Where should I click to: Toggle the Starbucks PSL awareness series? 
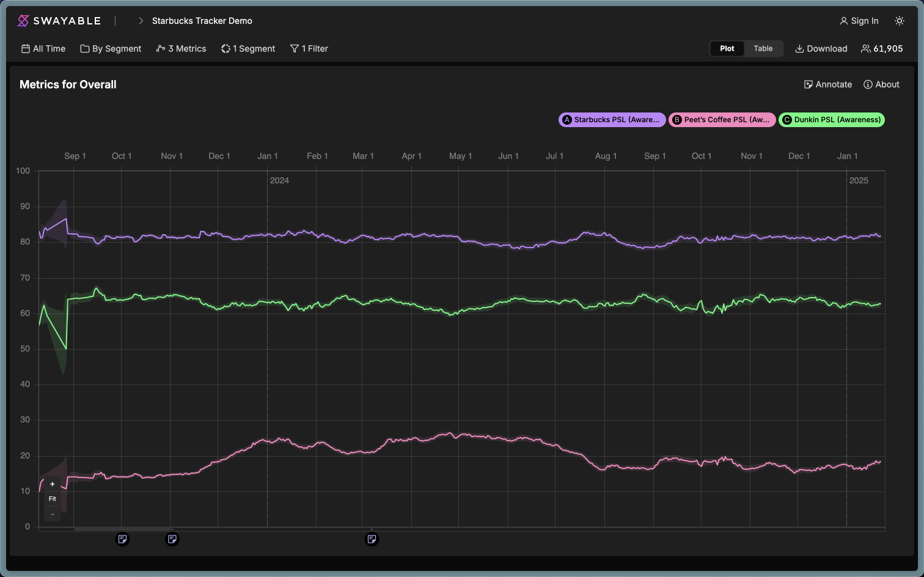click(612, 120)
